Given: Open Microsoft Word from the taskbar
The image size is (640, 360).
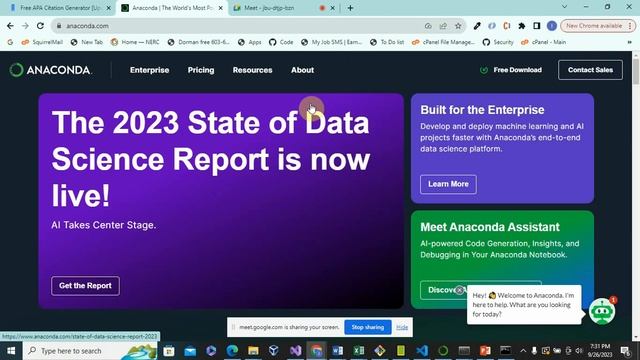Looking at the screenshot, I should 338,351.
